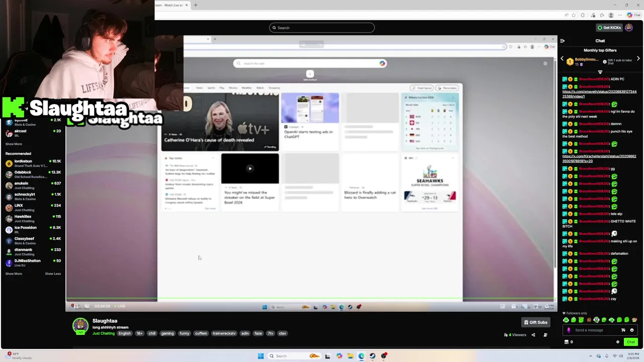Open clock showing 6:05 PM

pyautogui.click(x=632, y=356)
